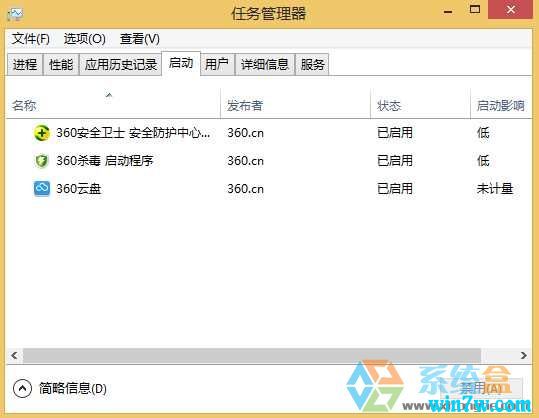
Task: Switch to the 用户 tab
Action: coord(217,64)
